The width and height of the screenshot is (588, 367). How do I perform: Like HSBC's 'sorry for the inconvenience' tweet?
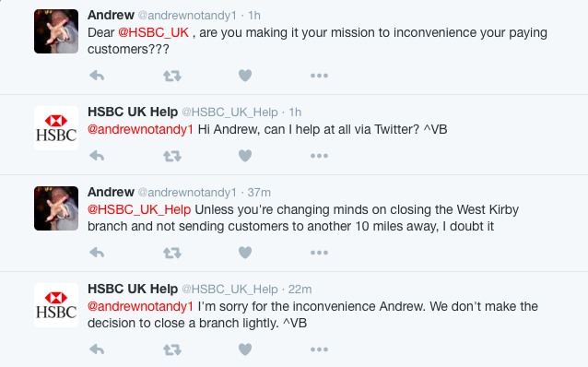coord(245,349)
